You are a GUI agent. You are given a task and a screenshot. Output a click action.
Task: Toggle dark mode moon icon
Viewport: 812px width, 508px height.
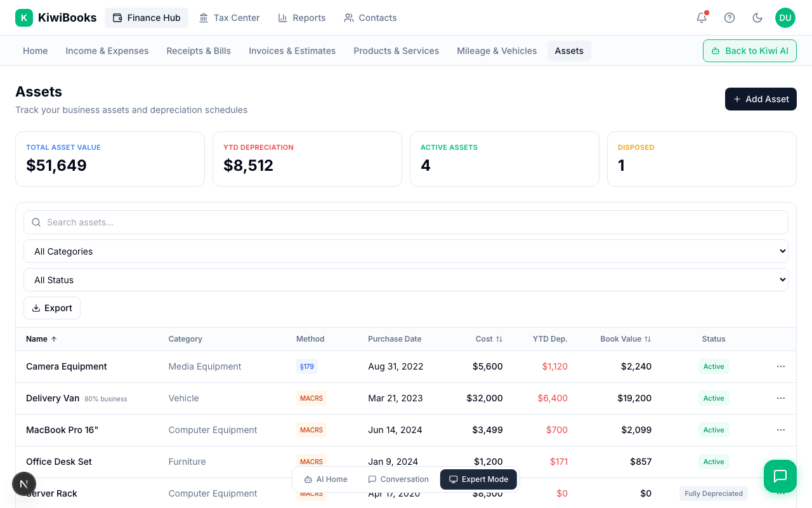pyautogui.click(x=757, y=18)
